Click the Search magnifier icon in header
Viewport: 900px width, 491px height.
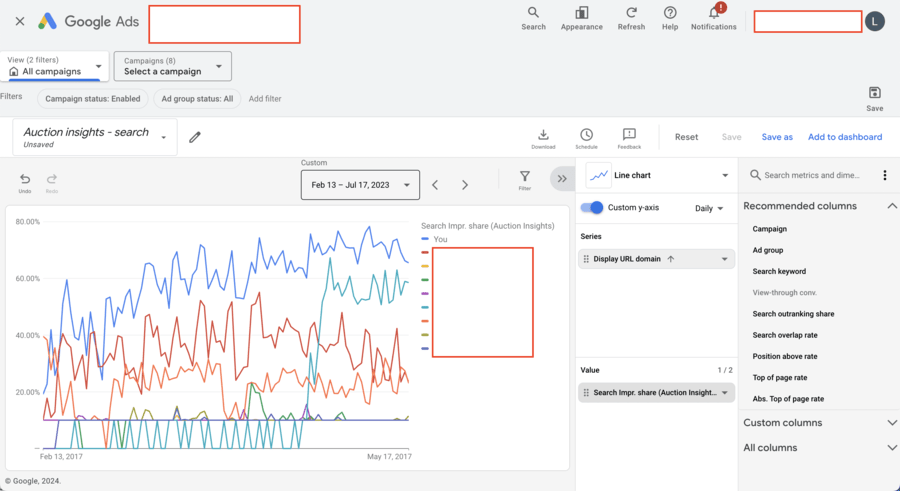pyautogui.click(x=533, y=13)
